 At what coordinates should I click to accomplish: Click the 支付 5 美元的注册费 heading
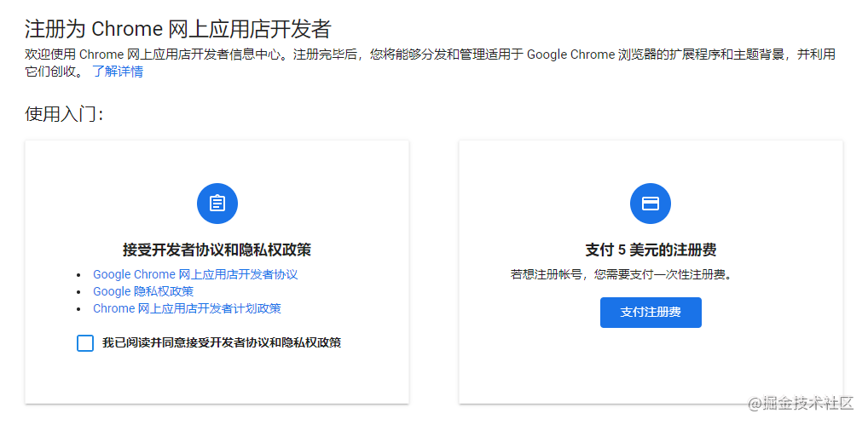click(651, 250)
